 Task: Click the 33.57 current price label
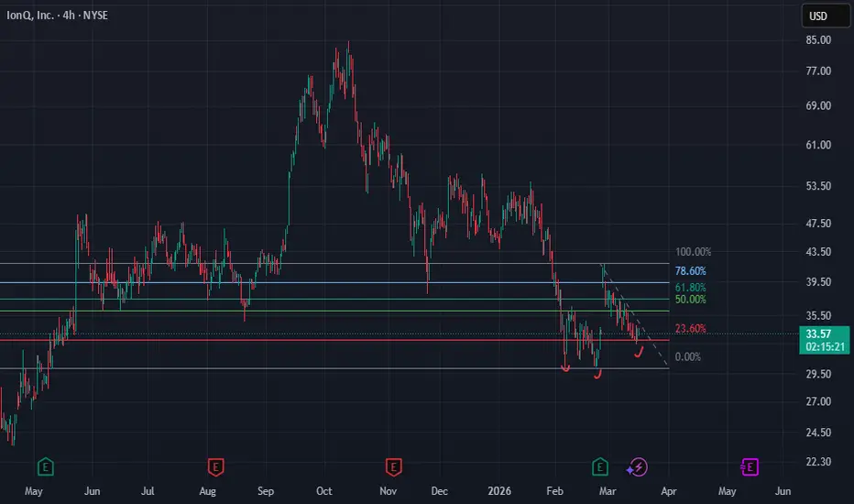tap(818, 334)
